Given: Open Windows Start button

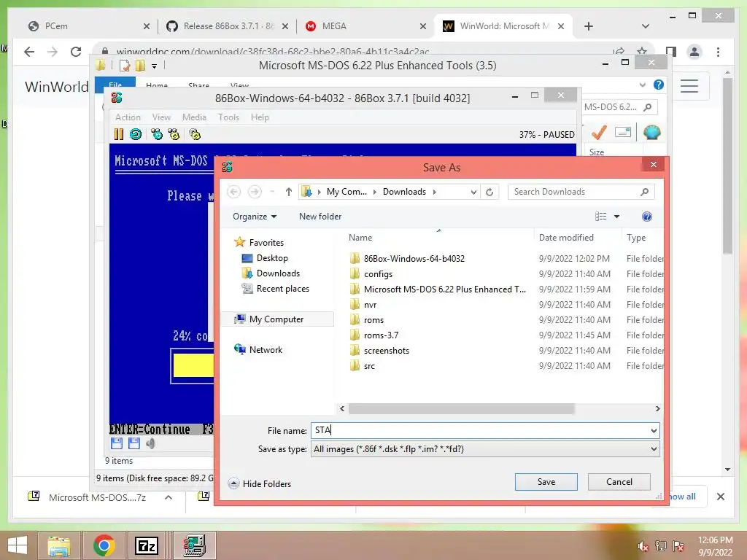Looking at the screenshot, I should (18, 545).
